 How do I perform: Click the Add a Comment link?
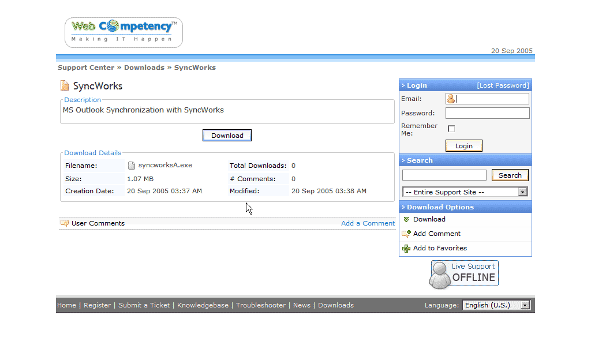point(368,223)
